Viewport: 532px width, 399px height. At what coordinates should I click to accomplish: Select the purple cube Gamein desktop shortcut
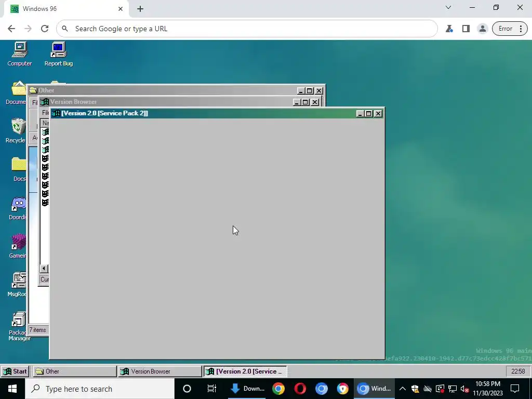click(18, 246)
